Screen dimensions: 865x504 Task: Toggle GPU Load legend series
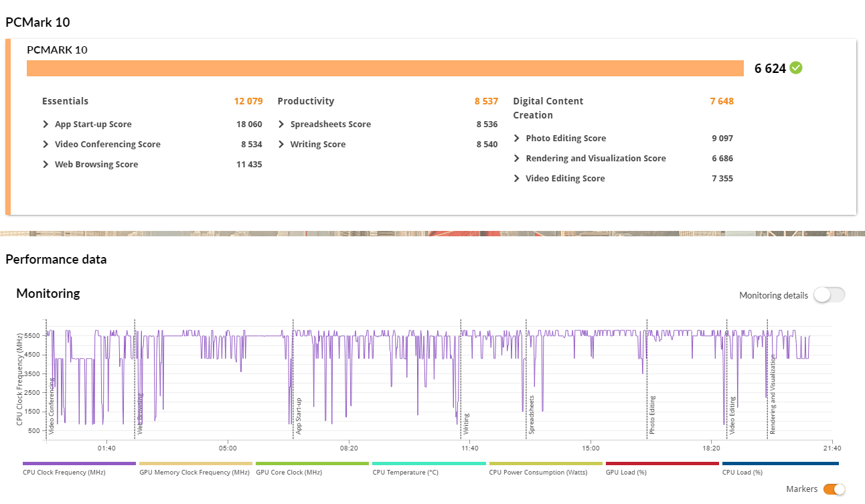[662, 468]
